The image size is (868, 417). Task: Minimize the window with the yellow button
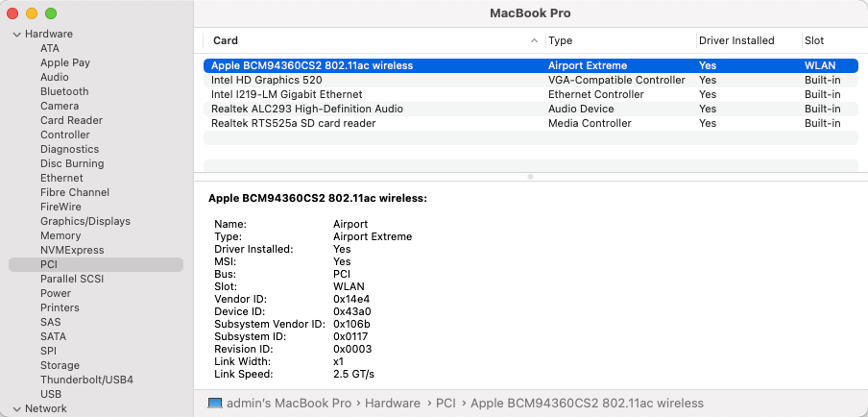(32, 13)
